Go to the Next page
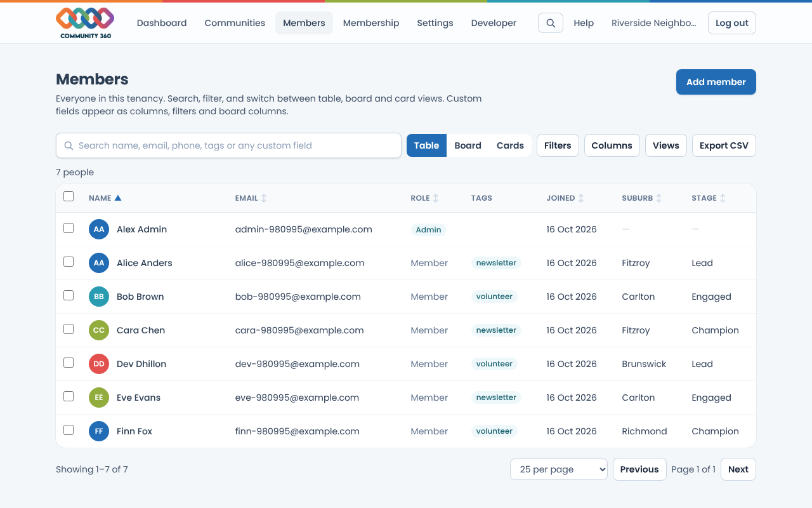The image size is (812, 508). click(738, 469)
